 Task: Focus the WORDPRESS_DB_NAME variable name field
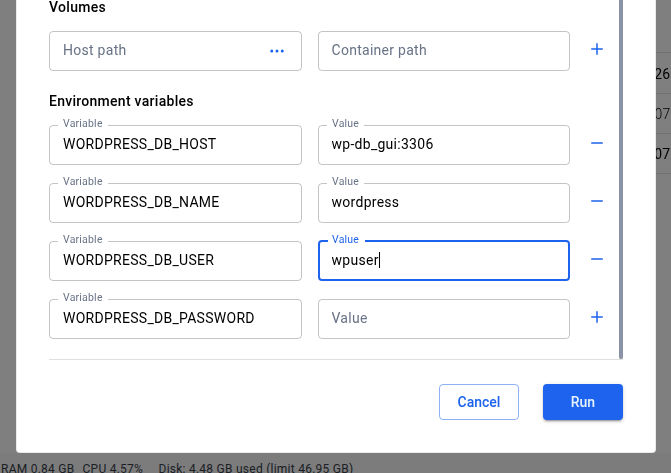point(175,202)
